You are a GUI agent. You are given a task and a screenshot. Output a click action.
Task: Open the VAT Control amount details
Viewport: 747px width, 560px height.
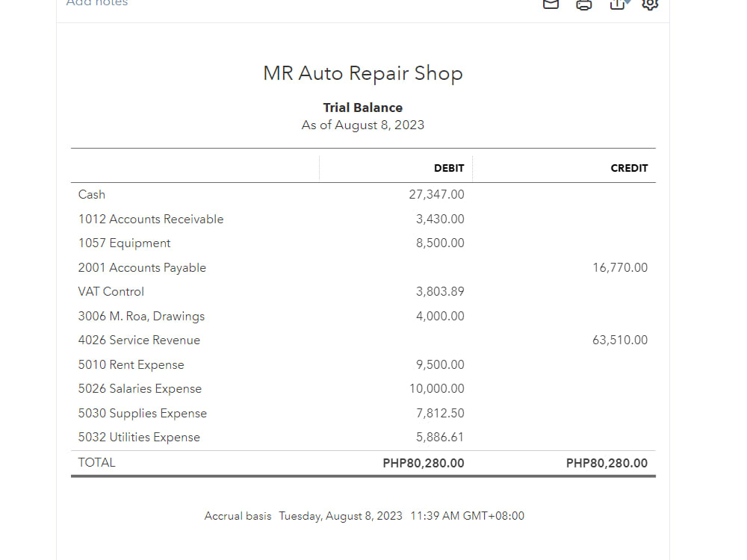coord(441,291)
